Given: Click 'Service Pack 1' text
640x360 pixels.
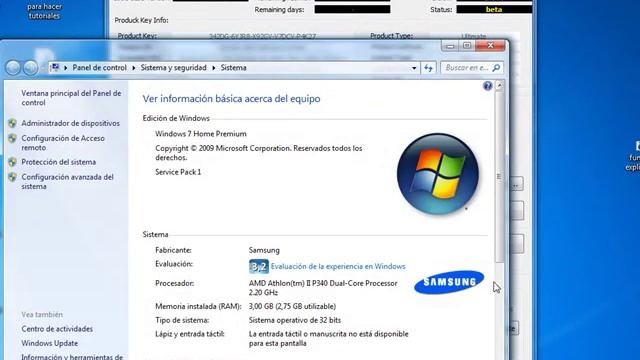Looking at the screenshot, I should click(178, 172).
